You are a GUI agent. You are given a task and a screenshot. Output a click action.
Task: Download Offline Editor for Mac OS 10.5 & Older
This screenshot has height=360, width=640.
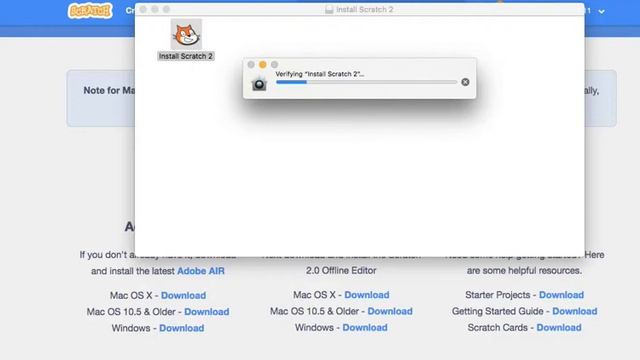point(390,311)
